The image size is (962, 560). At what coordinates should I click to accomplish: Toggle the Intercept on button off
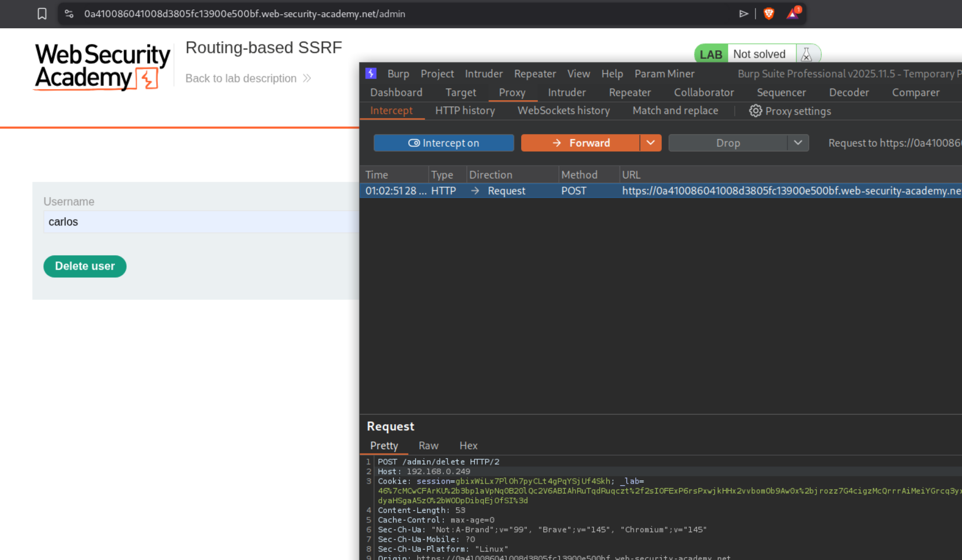(x=444, y=143)
